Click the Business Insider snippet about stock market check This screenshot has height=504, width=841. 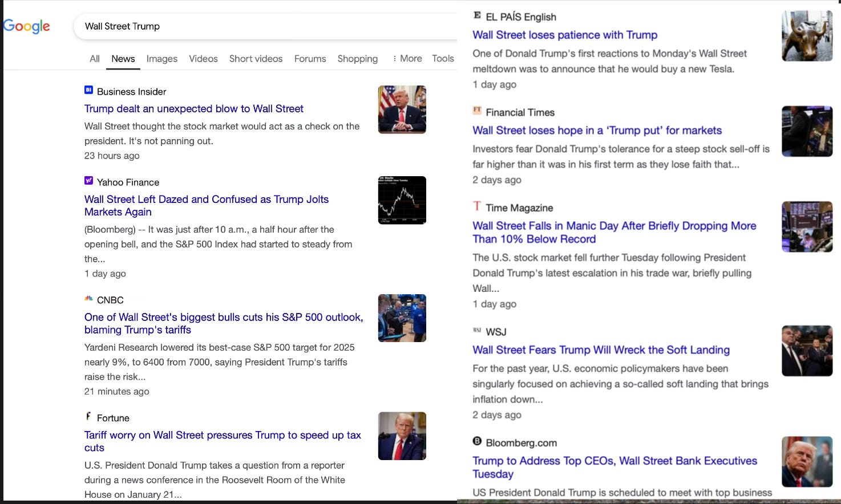[x=222, y=133]
